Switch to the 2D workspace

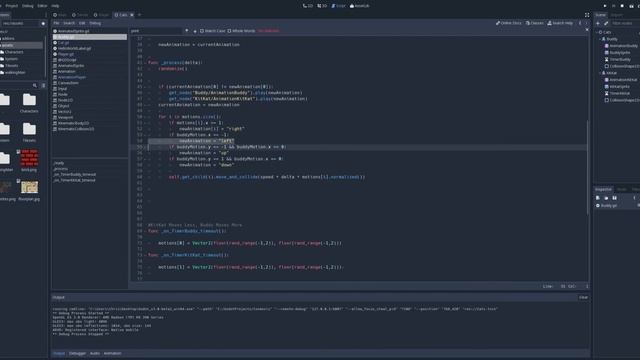308,6
